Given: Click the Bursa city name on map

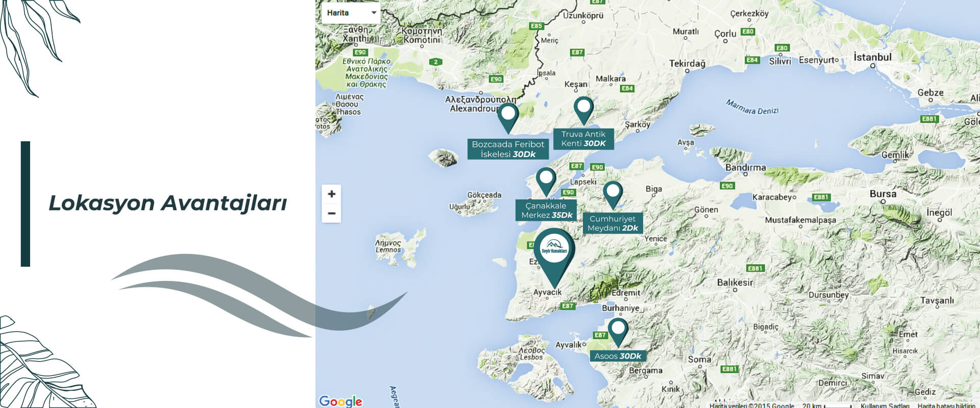Looking at the screenshot, I should [883, 194].
